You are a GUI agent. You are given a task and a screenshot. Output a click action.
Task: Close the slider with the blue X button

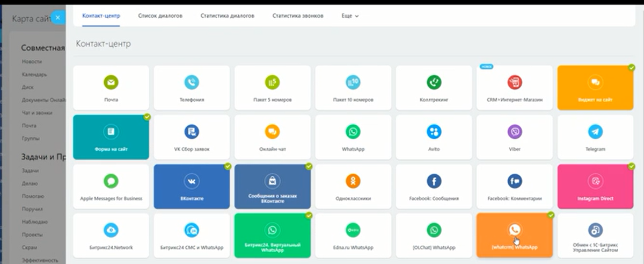click(x=58, y=18)
